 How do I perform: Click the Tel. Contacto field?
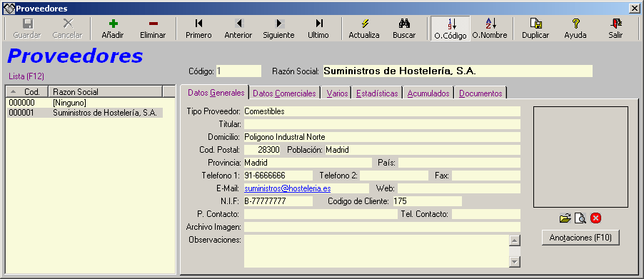point(486,214)
